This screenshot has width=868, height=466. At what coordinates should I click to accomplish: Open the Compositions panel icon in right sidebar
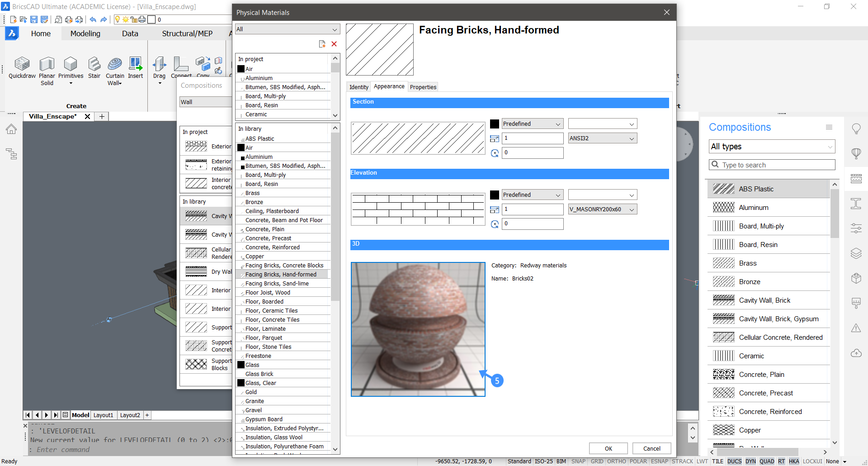point(856,179)
